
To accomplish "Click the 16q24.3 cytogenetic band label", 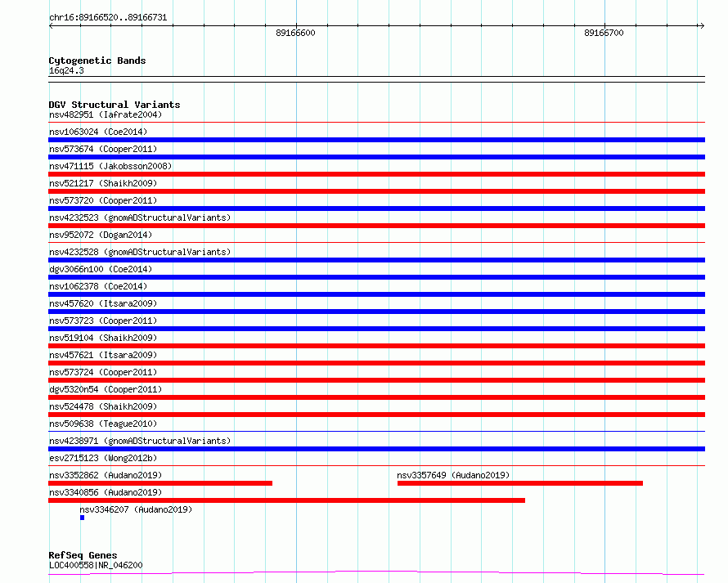I will 66,70.
